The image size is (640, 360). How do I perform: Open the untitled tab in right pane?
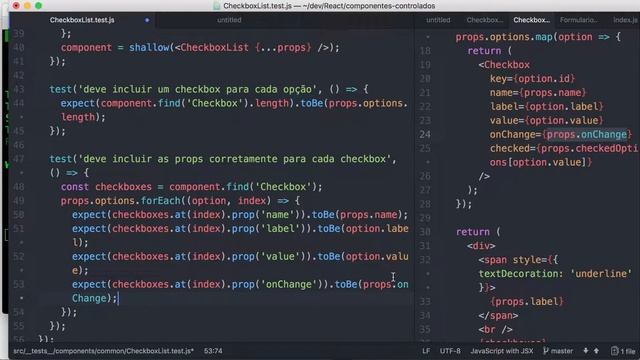click(438, 20)
